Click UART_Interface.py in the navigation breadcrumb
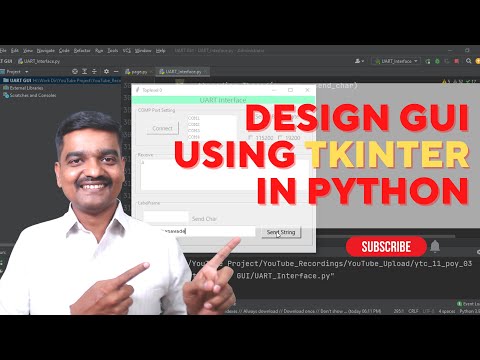This screenshot has height=360, width=480. (x=39, y=61)
